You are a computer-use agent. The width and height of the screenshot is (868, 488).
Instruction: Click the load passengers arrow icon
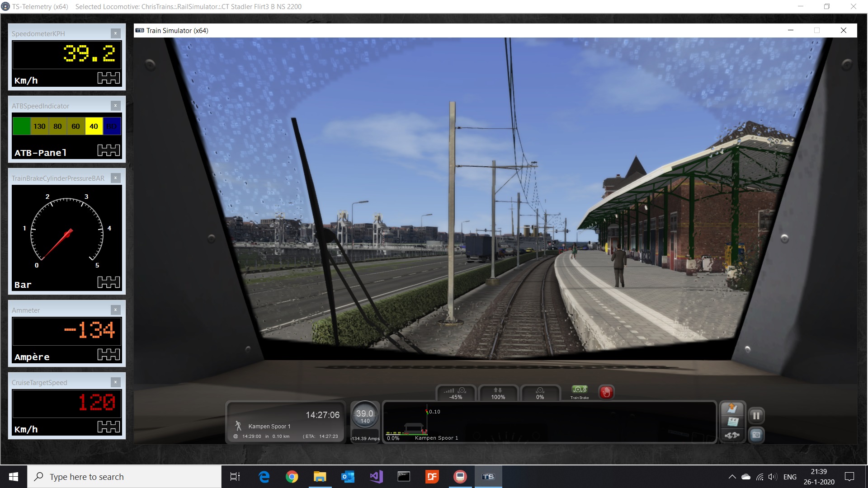coord(732,408)
